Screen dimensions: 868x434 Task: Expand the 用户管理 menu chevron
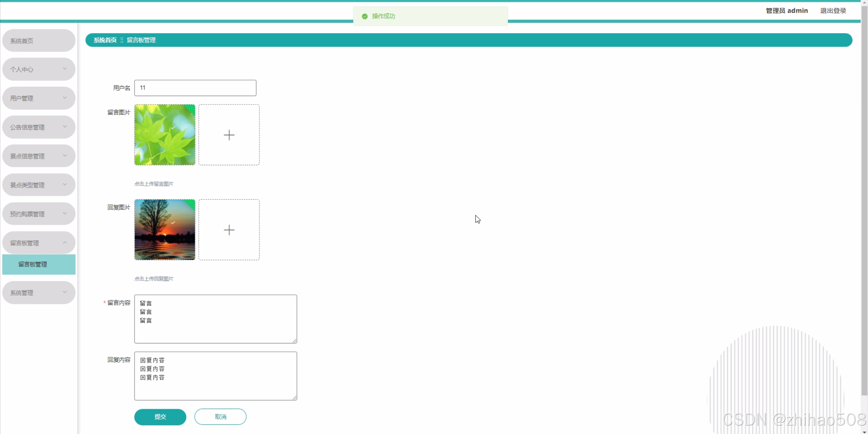64,98
